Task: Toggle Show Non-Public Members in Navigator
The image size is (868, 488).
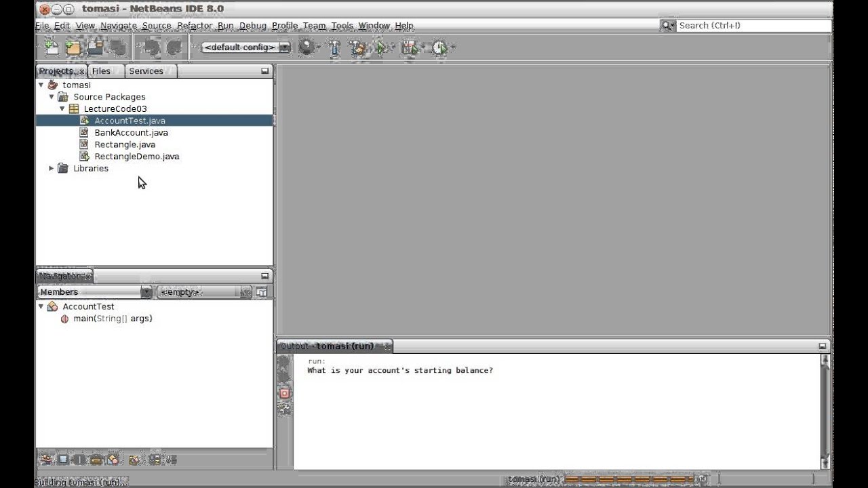Action: 96,460
